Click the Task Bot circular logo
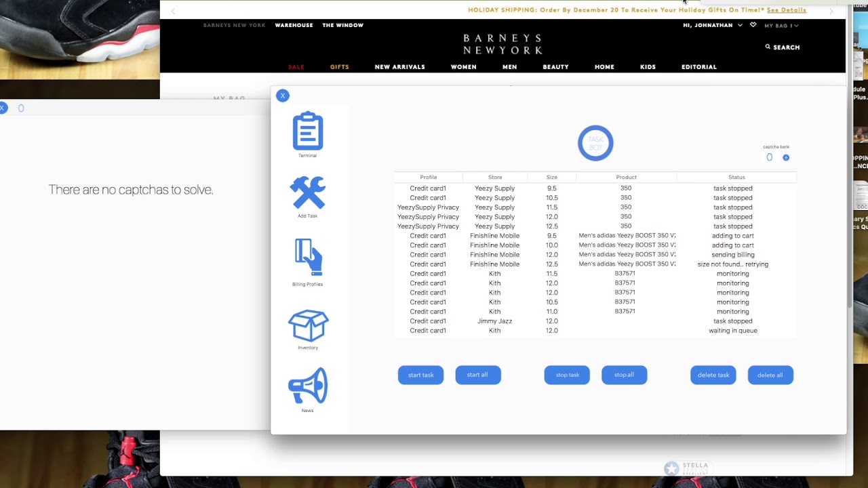 point(595,143)
